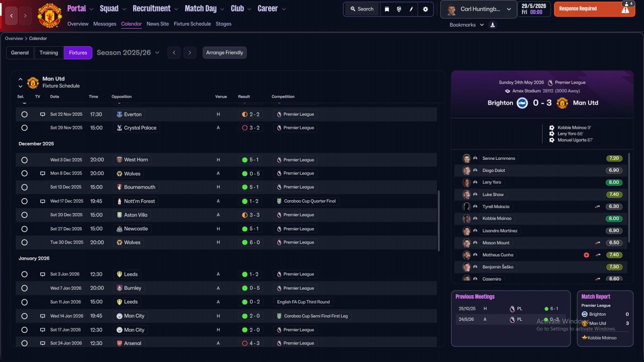Click the Premier League logo on the 25/10/25 meeting
Screen dimensions: 644x362
pyautogui.click(x=512, y=309)
